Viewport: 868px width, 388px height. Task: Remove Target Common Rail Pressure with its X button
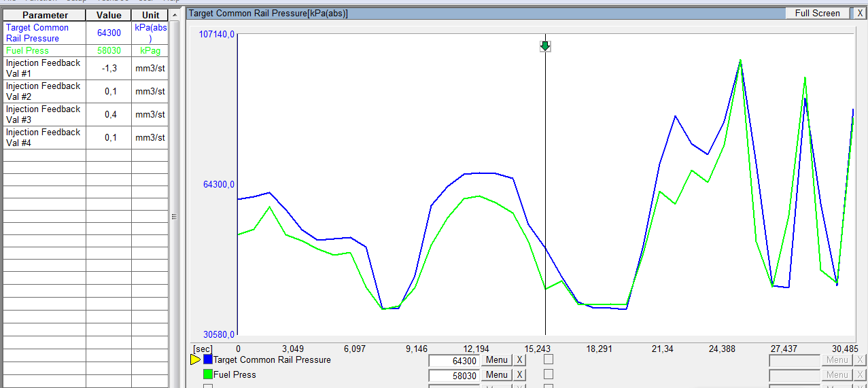(519, 360)
